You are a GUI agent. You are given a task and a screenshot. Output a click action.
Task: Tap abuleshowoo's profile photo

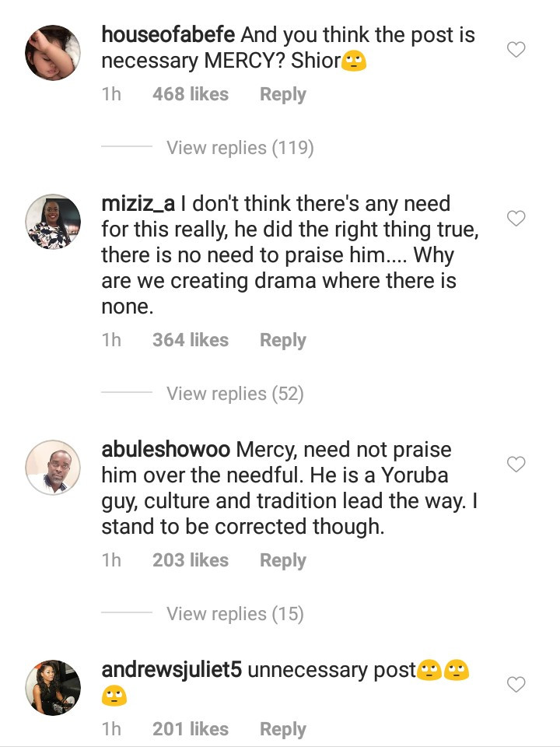pyautogui.click(x=53, y=468)
